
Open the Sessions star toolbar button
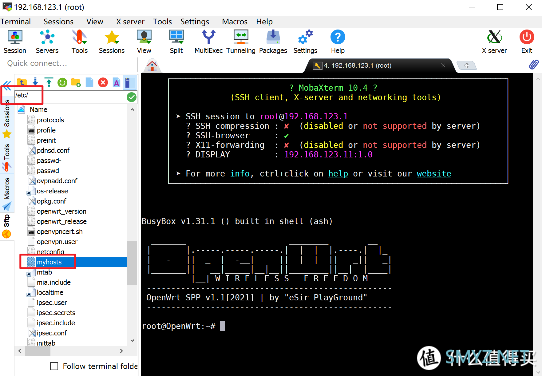click(x=112, y=41)
